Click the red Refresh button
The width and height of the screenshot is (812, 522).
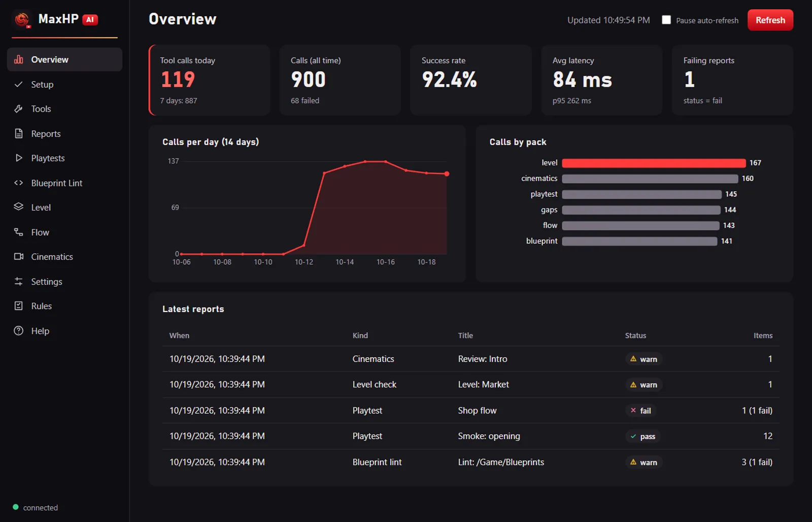[770, 20]
